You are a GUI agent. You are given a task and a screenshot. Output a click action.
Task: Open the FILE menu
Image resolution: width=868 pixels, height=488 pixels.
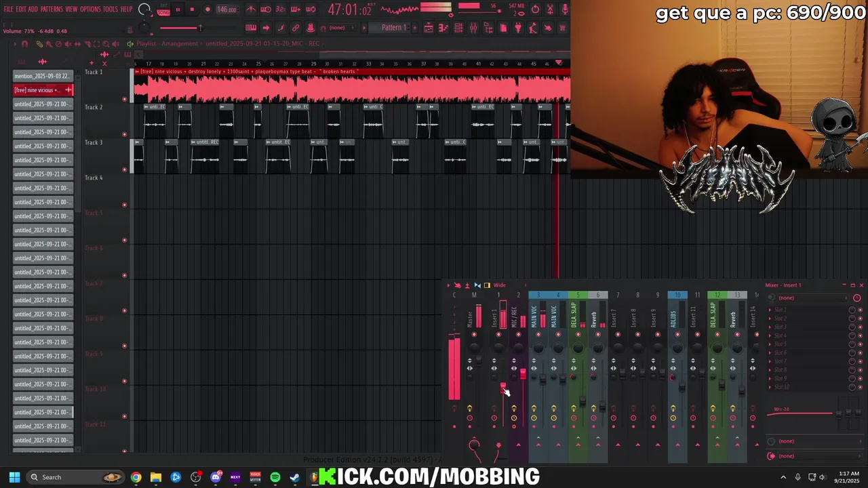pos(9,9)
